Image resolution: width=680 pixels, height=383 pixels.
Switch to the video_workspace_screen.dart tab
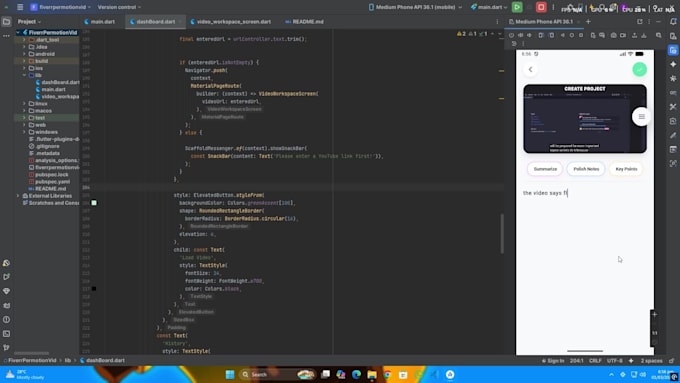click(231, 22)
